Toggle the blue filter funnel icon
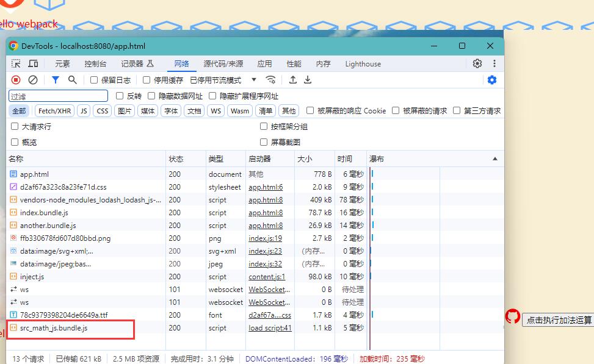This screenshot has height=364, width=594. point(56,80)
